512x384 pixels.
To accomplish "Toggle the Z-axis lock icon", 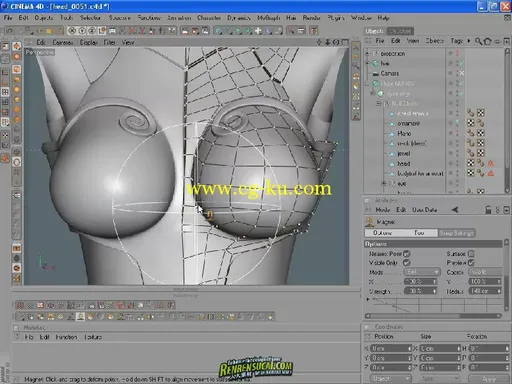I will coord(92,31).
